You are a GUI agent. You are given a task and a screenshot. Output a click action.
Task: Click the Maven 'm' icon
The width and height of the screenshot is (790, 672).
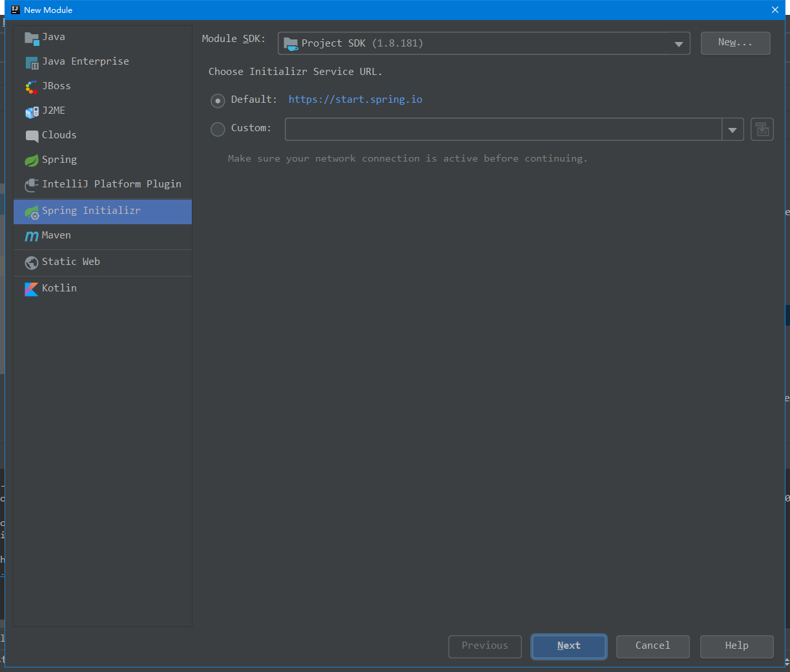32,236
